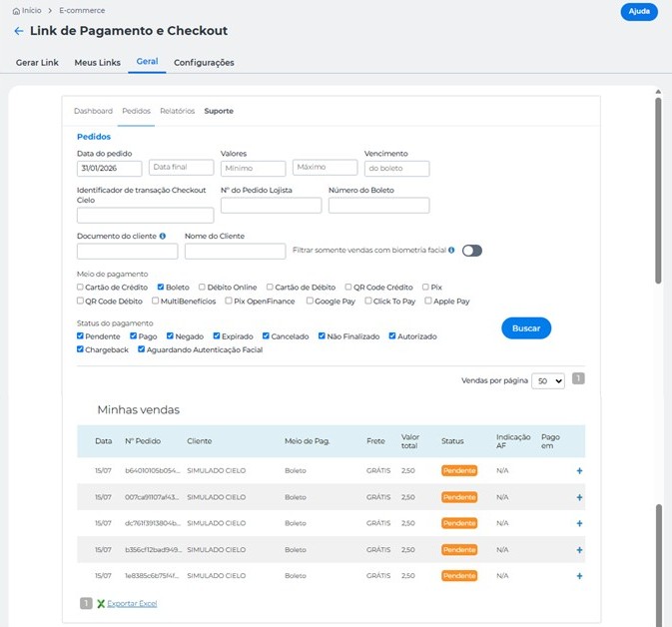This screenshot has height=627, width=672.
Task: Click Pendente badge on order b64010105b054
Action: click(x=459, y=470)
